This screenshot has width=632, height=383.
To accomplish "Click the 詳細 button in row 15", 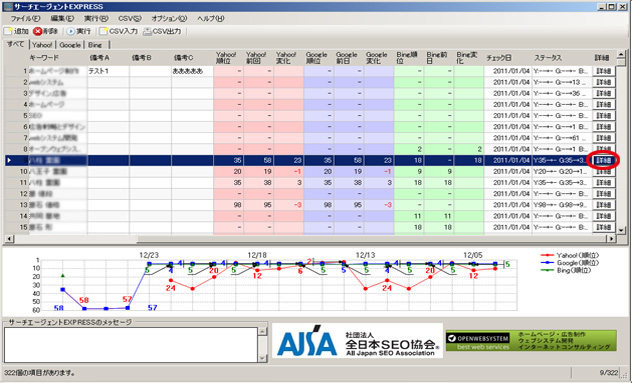I will tap(603, 227).
